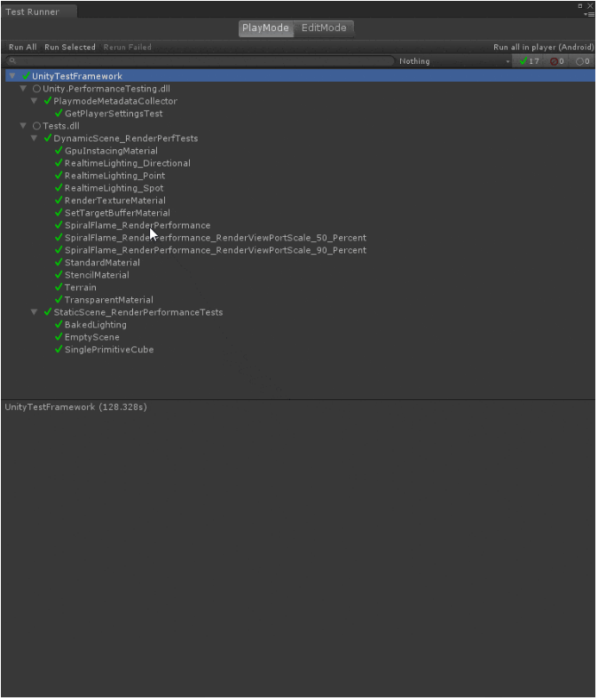The width and height of the screenshot is (598, 700).
Task: Collapse the UnityTestFramework root node
Action: point(12,76)
